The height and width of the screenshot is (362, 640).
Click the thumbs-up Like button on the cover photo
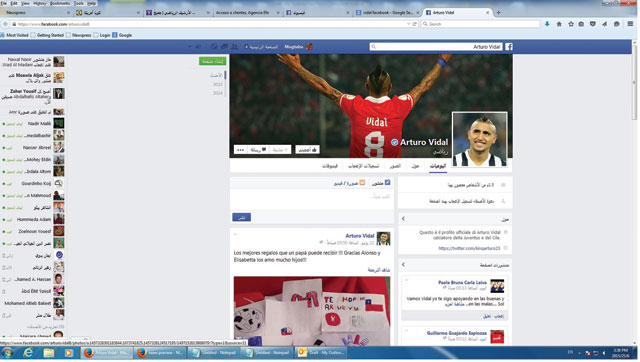pyautogui.click(x=307, y=150)
